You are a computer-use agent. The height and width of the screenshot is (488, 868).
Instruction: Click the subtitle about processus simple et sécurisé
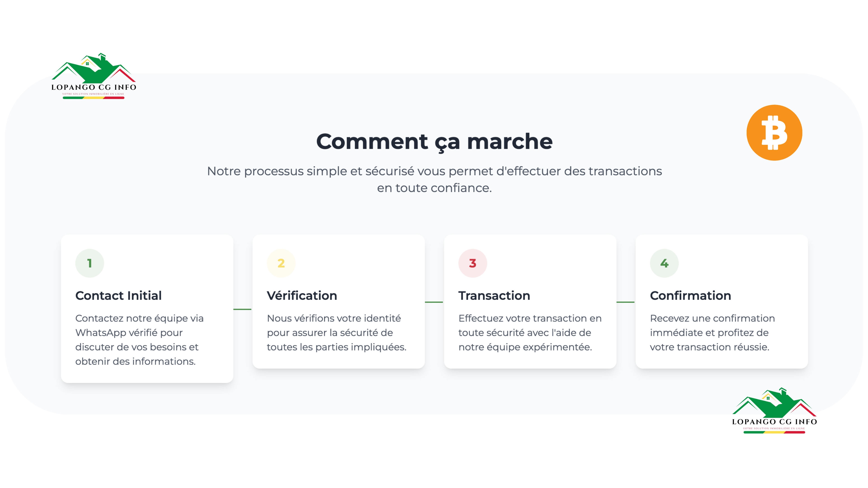pyautogui.click(x=434, y=179)
